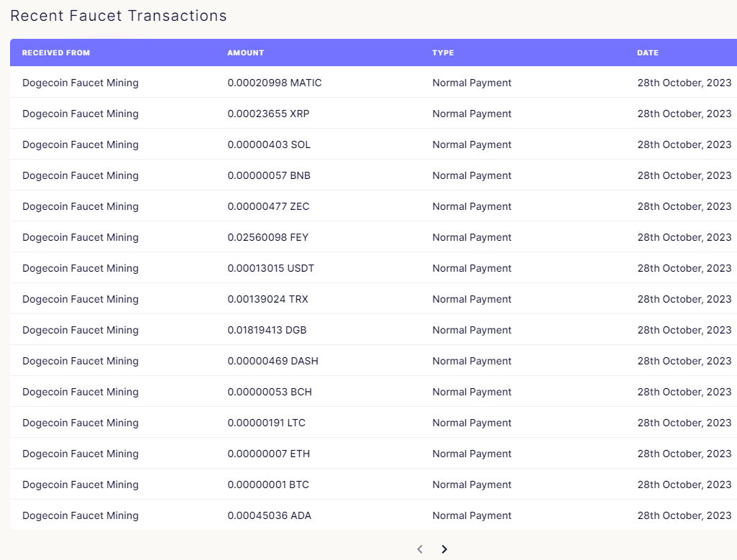Screen dimensions: 737x560
Task: Go to previous page of transactions
Action: tap(420, 548)
